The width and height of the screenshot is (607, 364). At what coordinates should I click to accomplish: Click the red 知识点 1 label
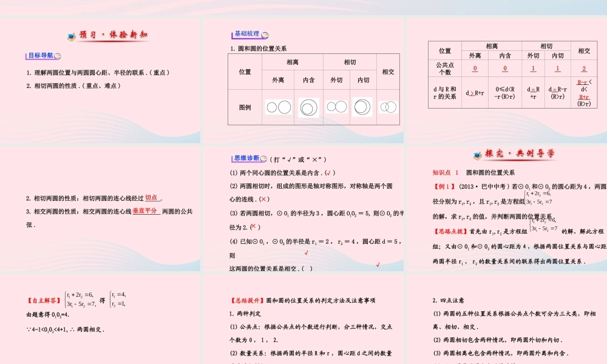click(445, 172)
